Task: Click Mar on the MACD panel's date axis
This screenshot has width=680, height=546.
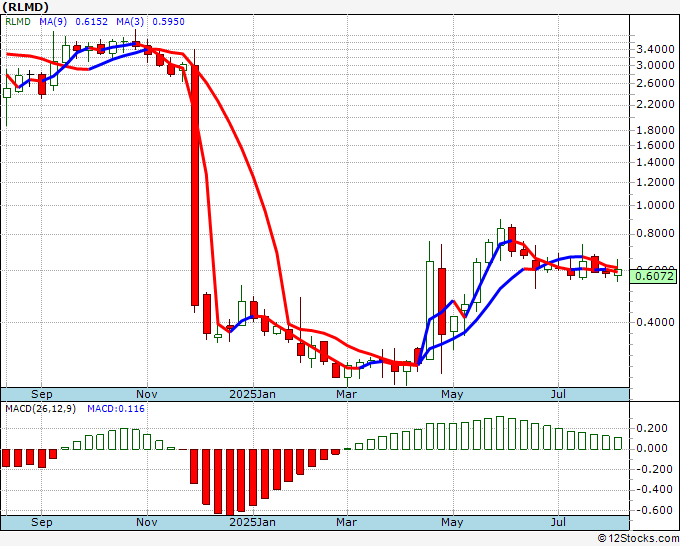Action: tap(346, 522)
